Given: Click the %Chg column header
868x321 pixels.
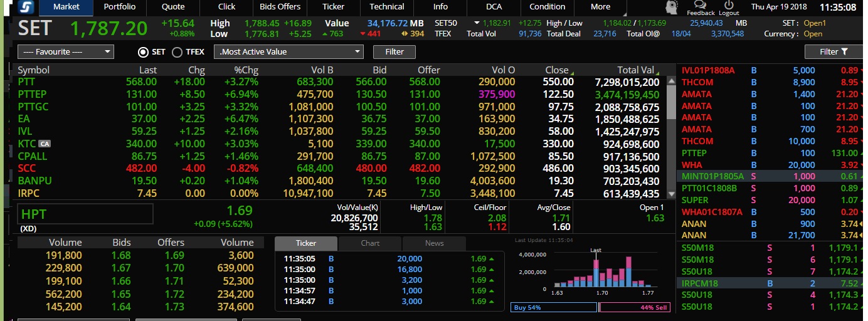Looking at the screenshot, I should pyautogui.click(x=246, y=70).
